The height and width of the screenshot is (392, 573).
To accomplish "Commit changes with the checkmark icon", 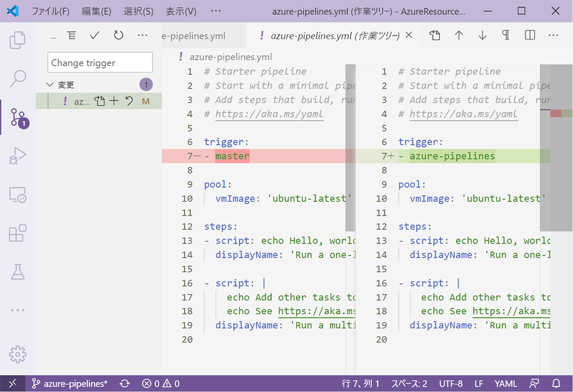I will click(95, 36).
